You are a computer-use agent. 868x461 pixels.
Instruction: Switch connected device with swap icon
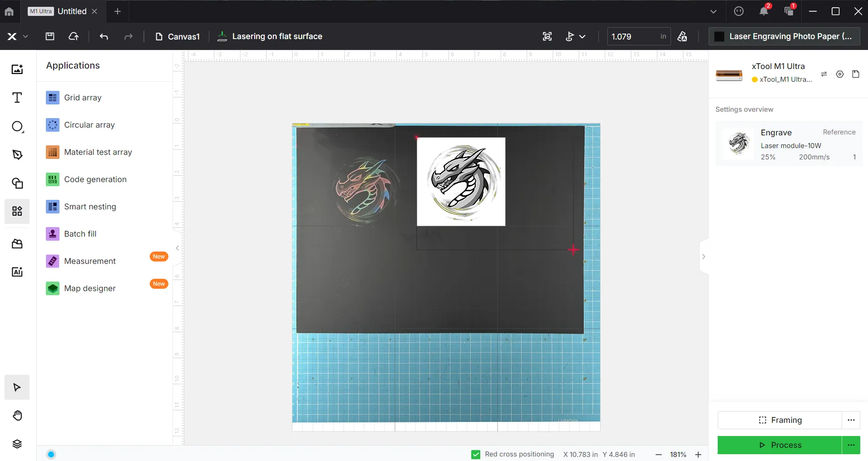coord(824,74)
